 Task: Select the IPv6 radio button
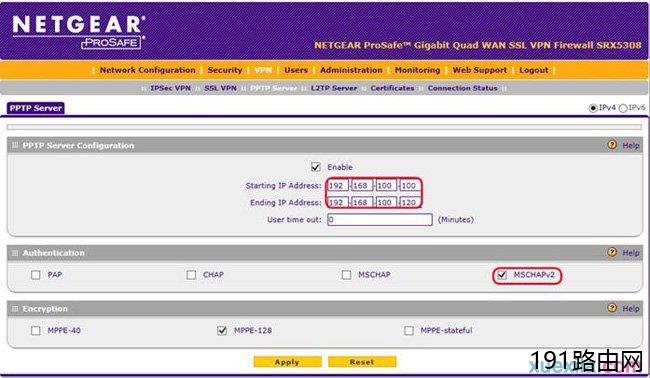[623, 108]
